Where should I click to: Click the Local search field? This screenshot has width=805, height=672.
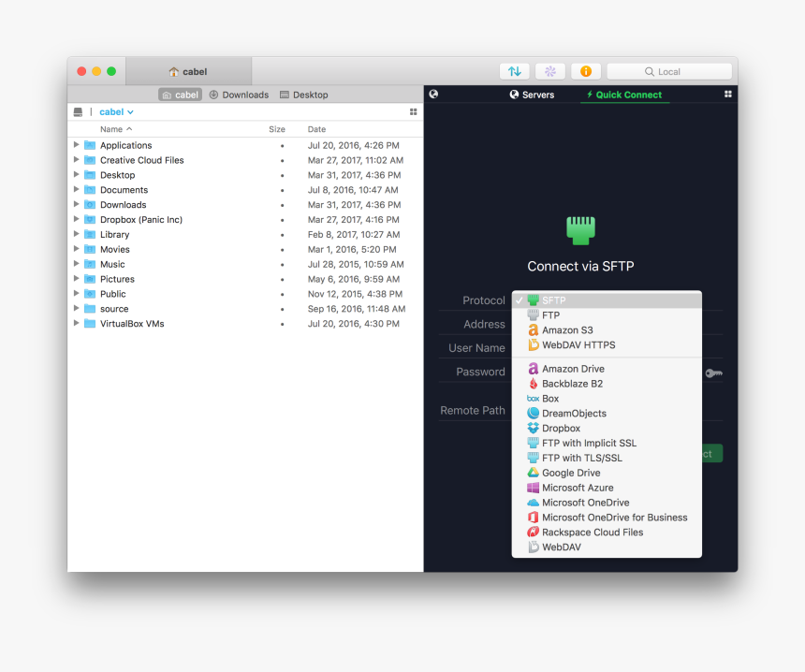point(669,71)
